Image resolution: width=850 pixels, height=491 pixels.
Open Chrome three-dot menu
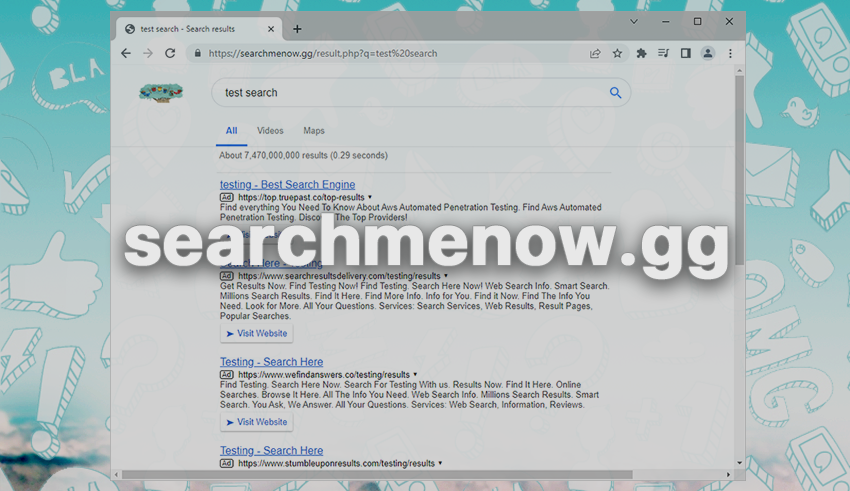[730, 53]
